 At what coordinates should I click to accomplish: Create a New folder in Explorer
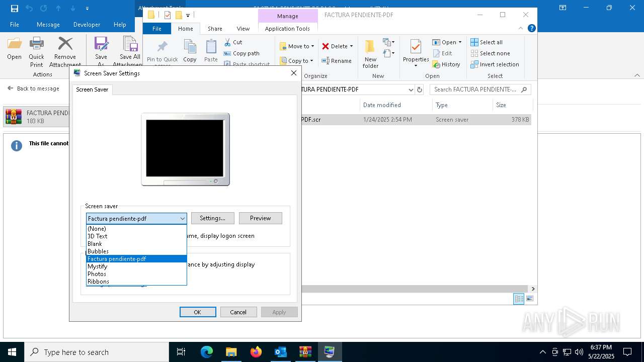[x=370, y=54]
